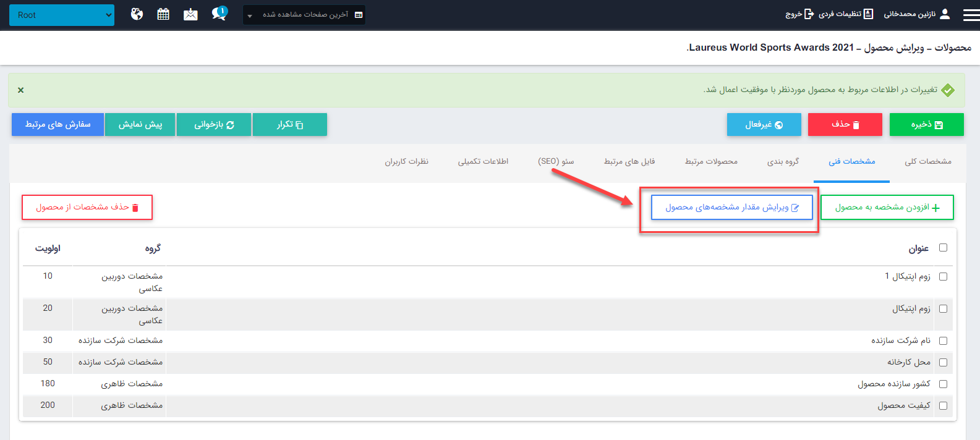Screen dimensions: 980x440
Task: Dismiss the green success notification
Action: tap(20, 90)
